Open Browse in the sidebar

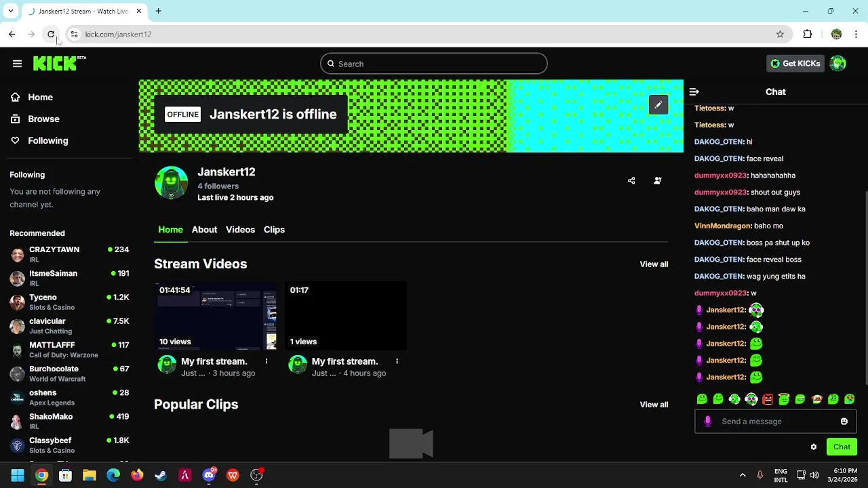[43, 119]
